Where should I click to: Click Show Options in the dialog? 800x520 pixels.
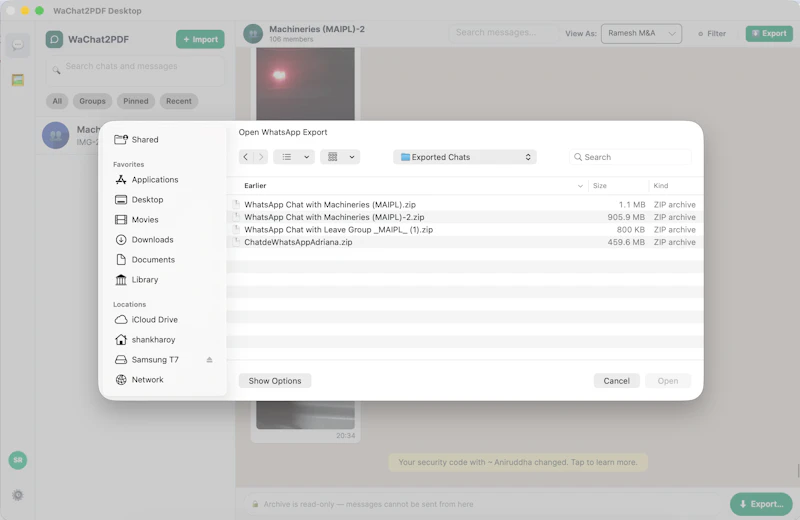coord(275,381)
